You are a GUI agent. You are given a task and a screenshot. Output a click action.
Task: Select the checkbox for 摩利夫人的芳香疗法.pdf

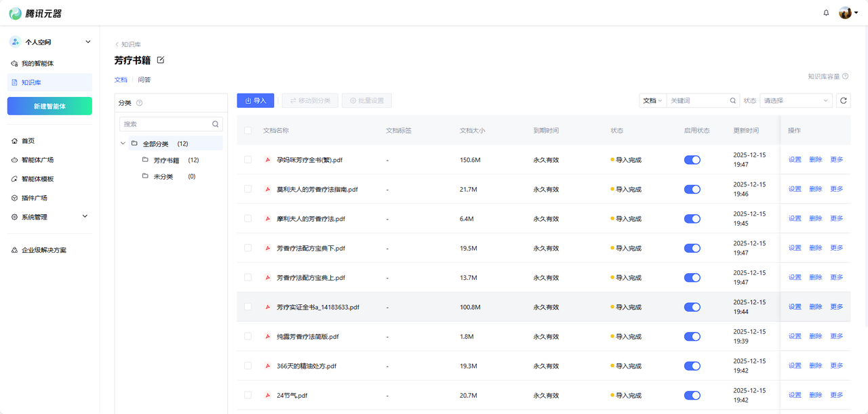248,218
